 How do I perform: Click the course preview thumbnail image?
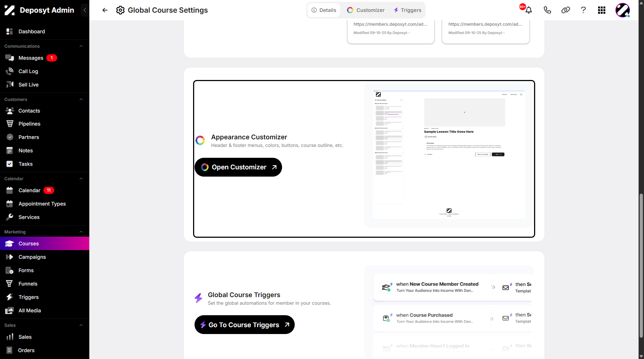click(449, 155)
